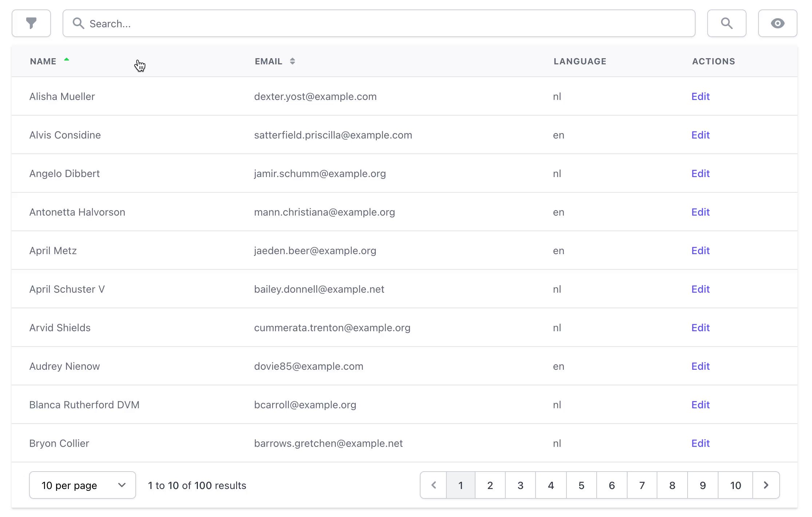Edit Audrey Nienow's record
The image size is (812, 517).
pos(700,366)
